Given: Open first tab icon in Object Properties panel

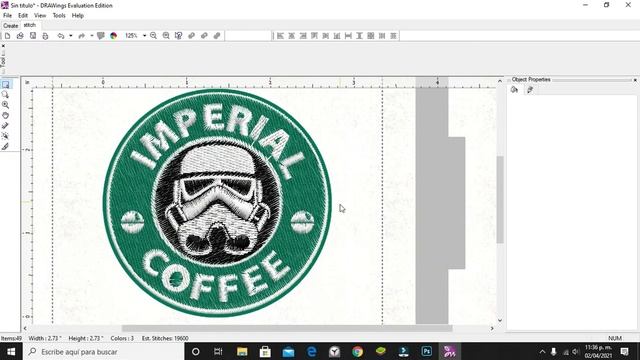Looking at the screenshot, I should click(514, 90).
